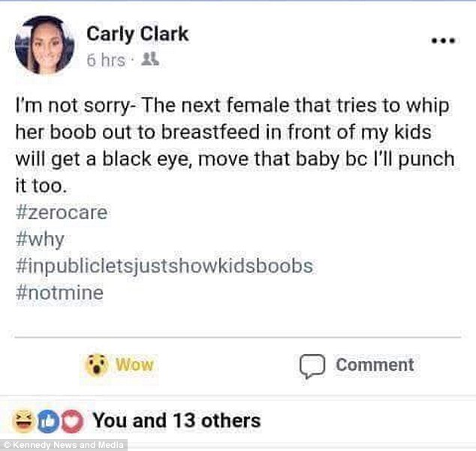This screenshot has height=451, width=476.
Task: View who reacted via 'You and 13 others'
Action: [x=176, y=420]
